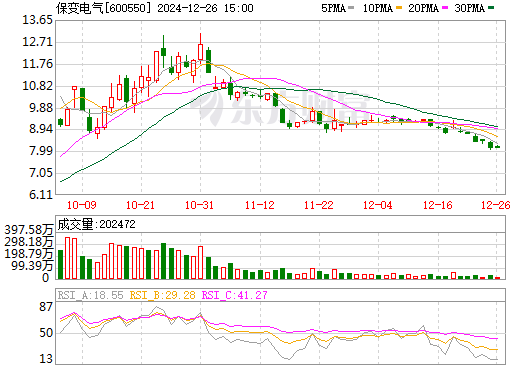Screen dimensions: 520x365
Task: Click the RSI_B:29.28 indicator label
Action: (x=163, y=295)
